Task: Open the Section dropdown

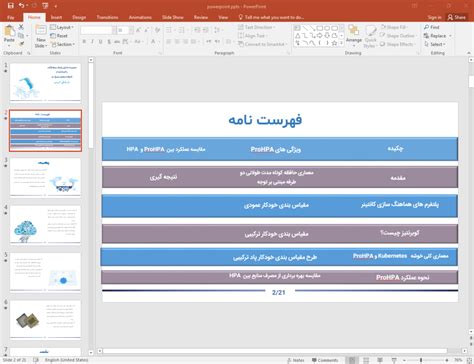Action: coord(63,44)
